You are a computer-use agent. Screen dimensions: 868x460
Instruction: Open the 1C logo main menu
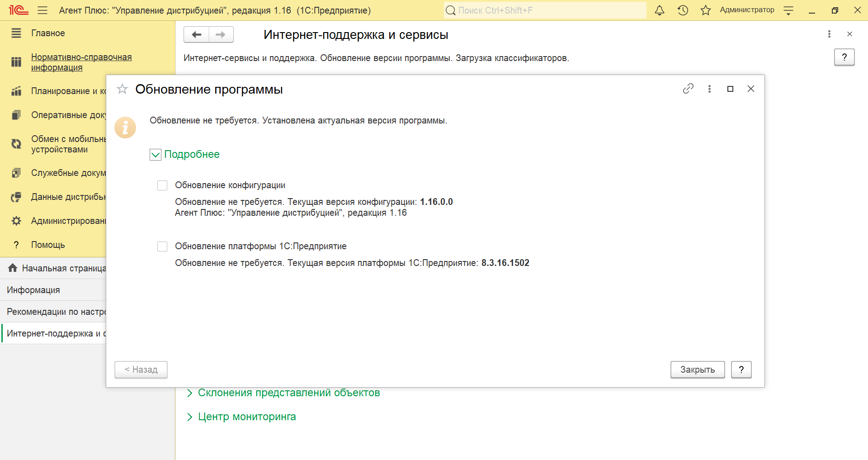[x=19, y=10]
